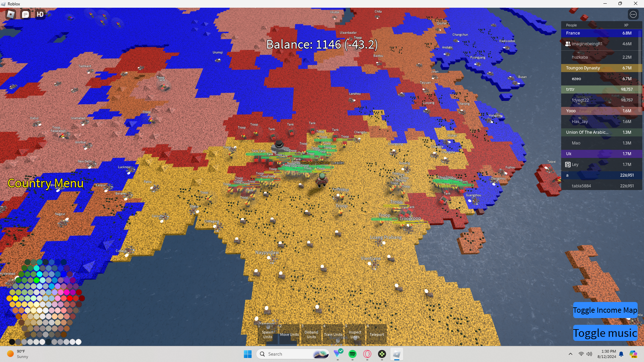Viewport: 644px width, 362px height.
Task: Click the HD settings icon
Action: pos(40,14)
